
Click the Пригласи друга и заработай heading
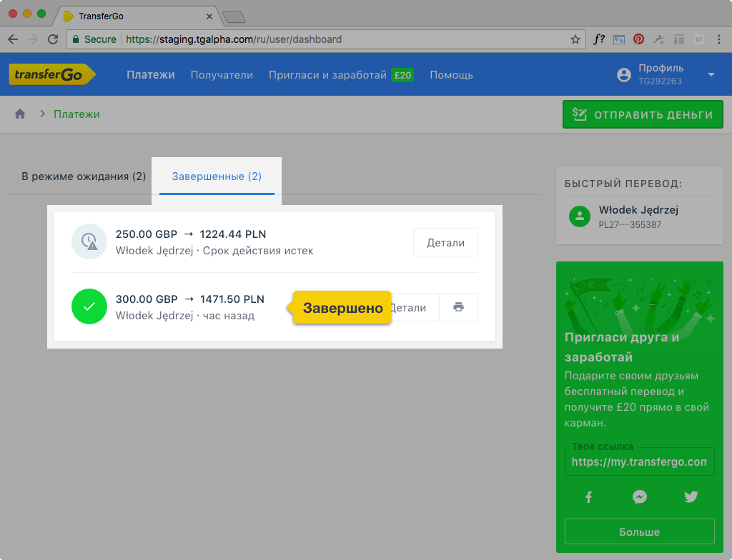coord(622,347)
